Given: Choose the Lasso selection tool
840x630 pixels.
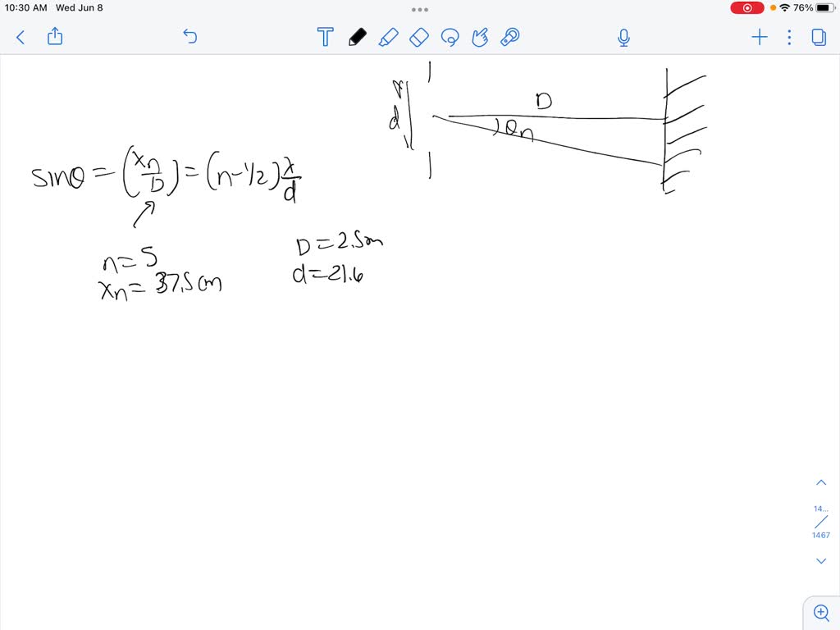Looking at the screenshot, I should tap(450, 37).
